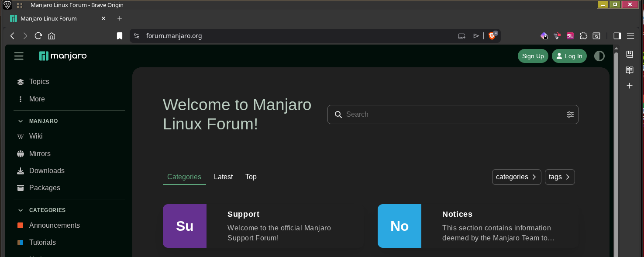Click the grid dots icon in title bar
644x257 pixels.
[20, 5]
